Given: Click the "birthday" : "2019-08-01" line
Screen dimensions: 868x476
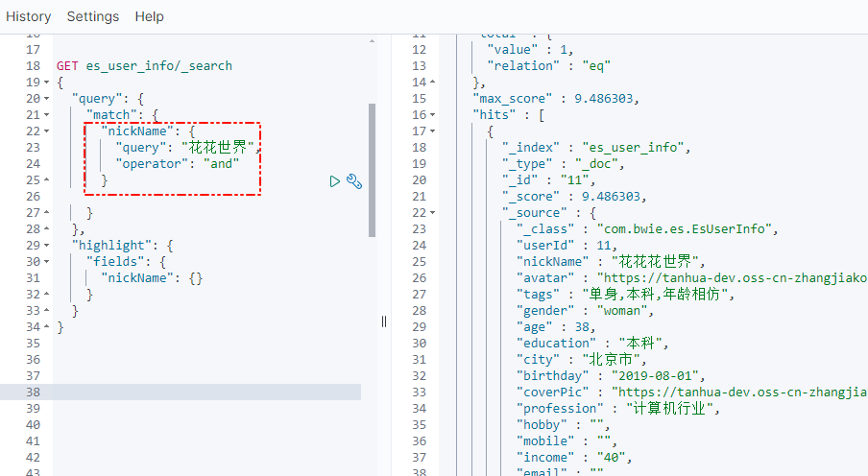Looking at the screenshot, I should pos(611,376).
